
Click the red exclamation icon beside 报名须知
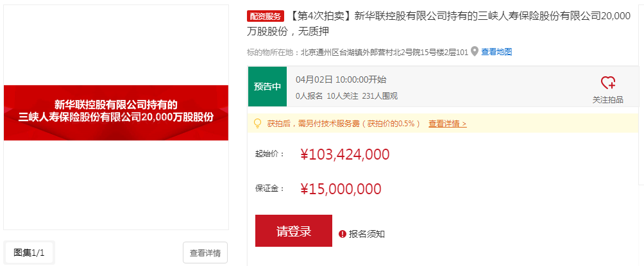point(342,234)
